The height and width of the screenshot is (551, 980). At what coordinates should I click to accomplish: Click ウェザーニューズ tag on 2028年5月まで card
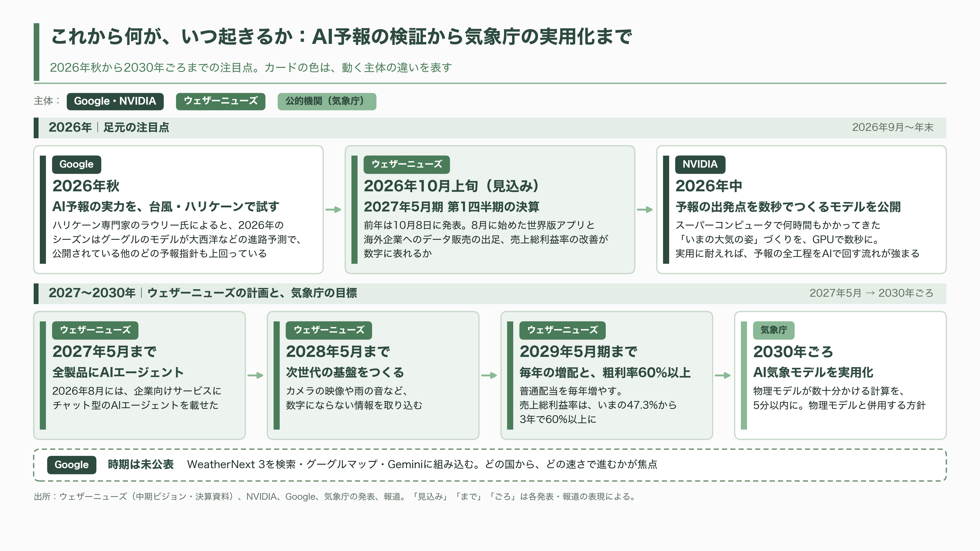(x=329, y=330)
